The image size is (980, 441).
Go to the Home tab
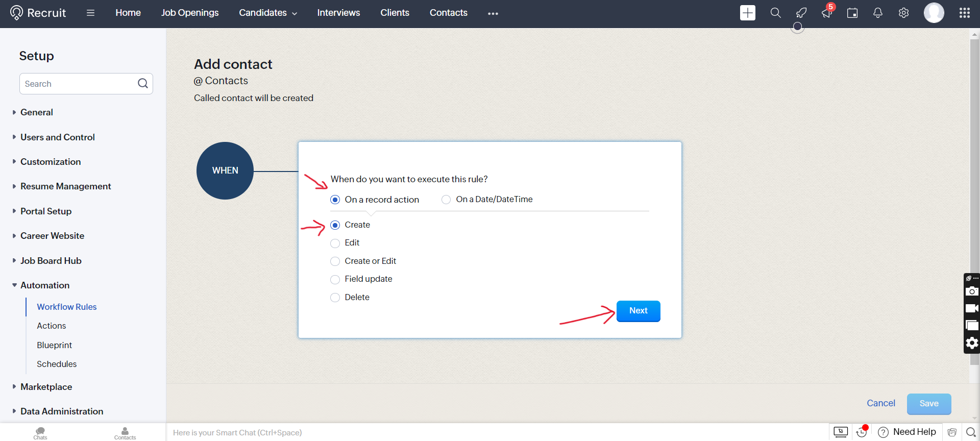pyautogui.click(x=128, y=13)
